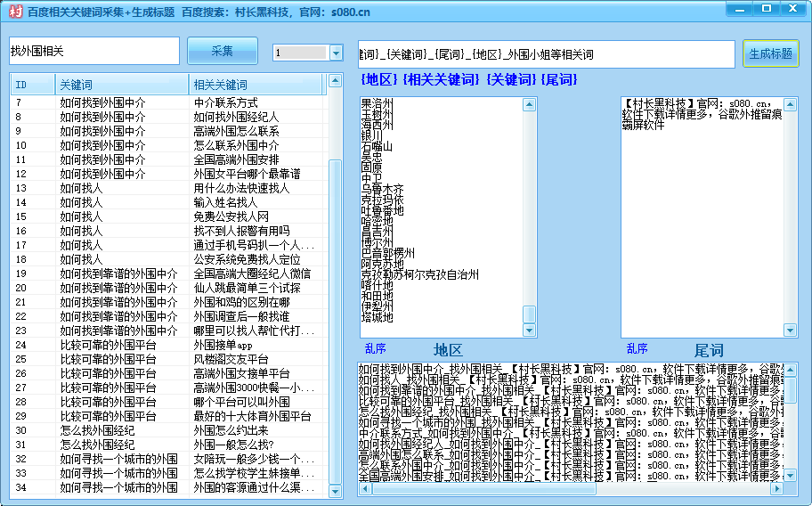Click down arrow of keyword table scrollbar
The width and height of the screenshot is (812, 506).
pyautogui.click(x=335, y=490)
